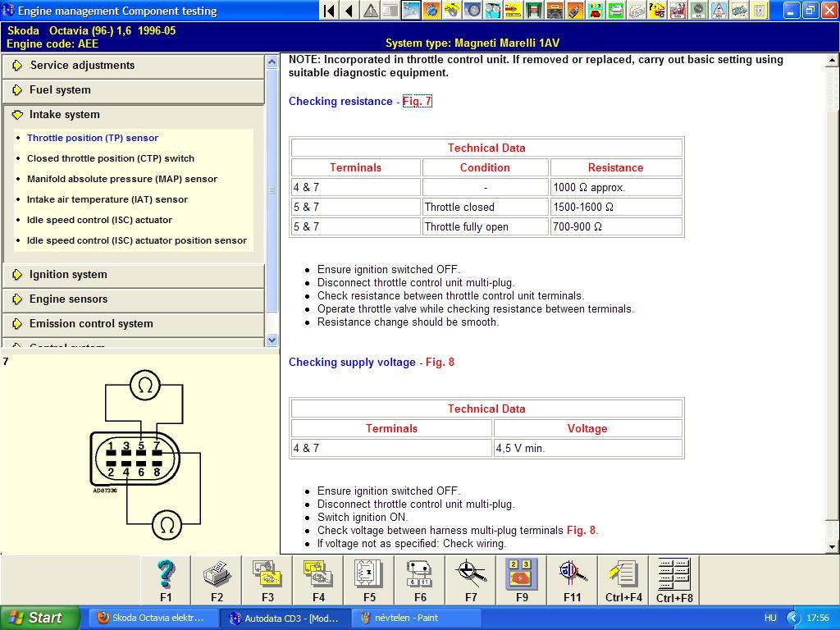Open notes with the Ctrl+F4 button
Image resolution: width=840 pixels, height=630 pixels.
[x=623, y=581]
